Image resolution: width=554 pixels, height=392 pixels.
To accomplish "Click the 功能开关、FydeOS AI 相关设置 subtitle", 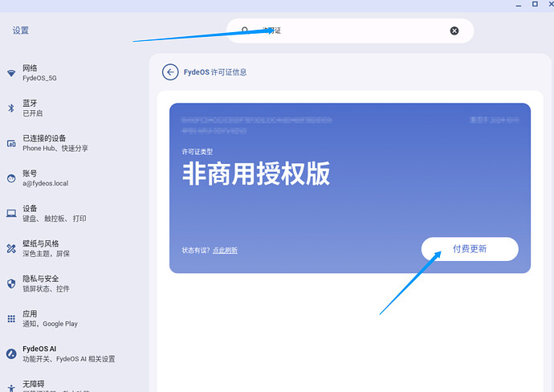I will pyautogui.click(x=69, y=359).
